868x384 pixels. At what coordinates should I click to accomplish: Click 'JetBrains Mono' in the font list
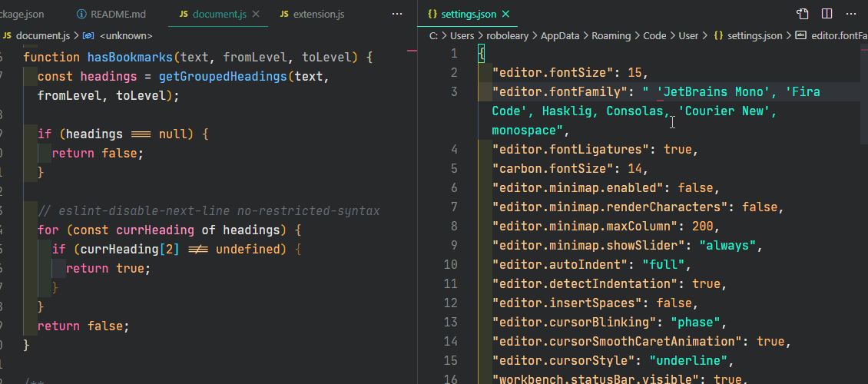pos(717,92)
